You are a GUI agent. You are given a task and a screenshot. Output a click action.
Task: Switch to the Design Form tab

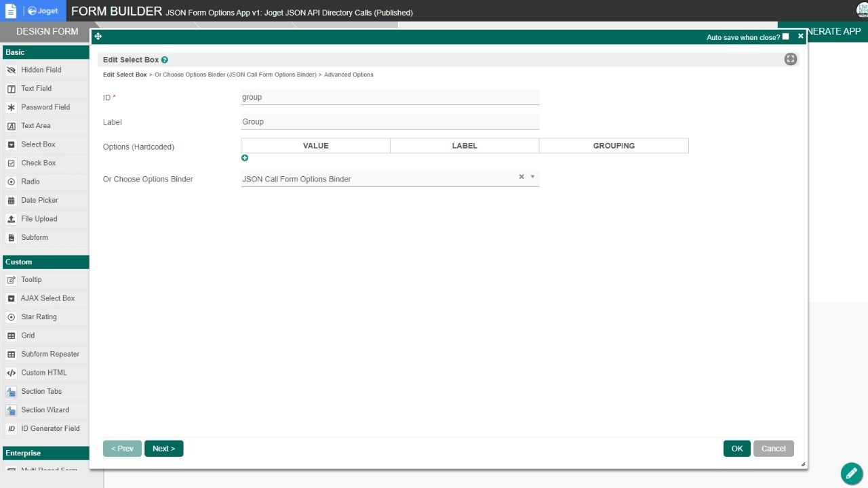[x=47, y=31]
